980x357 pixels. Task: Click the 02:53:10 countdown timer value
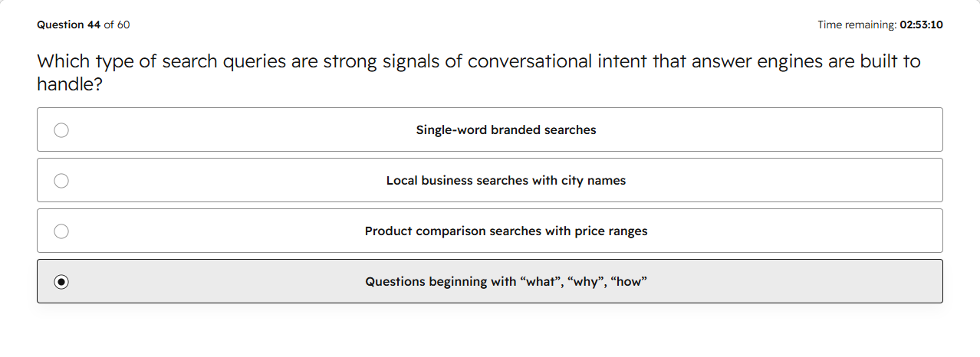[x=922, y=25]
